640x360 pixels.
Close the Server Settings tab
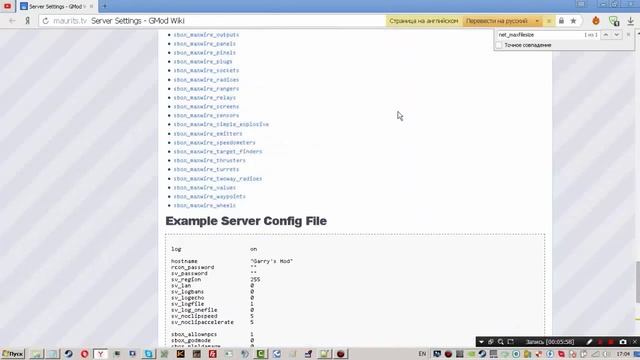point(91,7)
